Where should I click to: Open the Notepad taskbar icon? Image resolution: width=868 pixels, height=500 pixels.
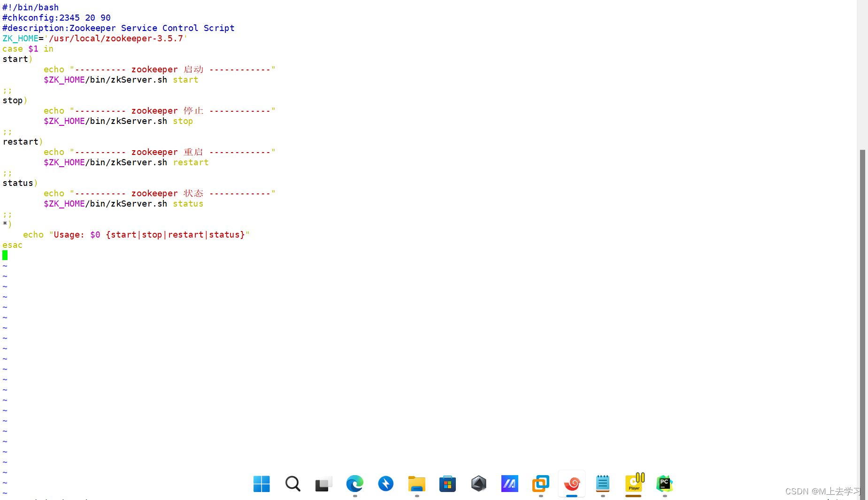(602, 484)
